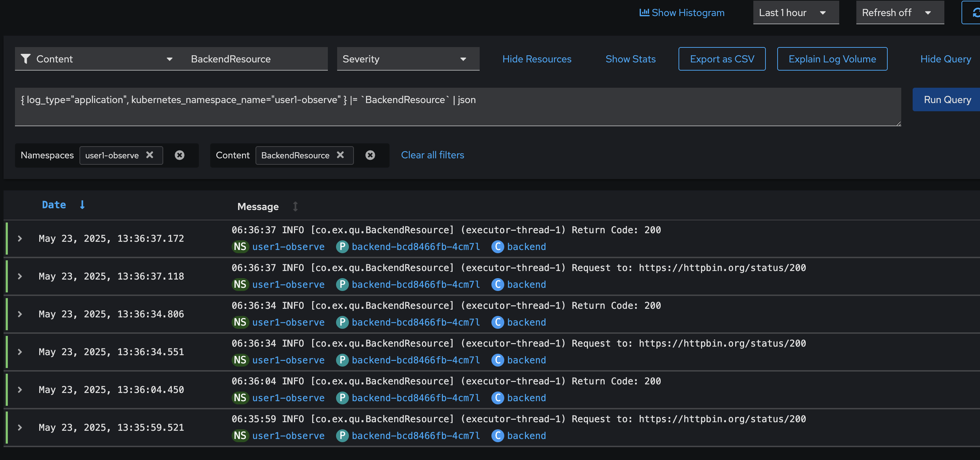Open the Refresh off interval dropdown
Viewport: 980px width, 460px height.
click(900, 12)
